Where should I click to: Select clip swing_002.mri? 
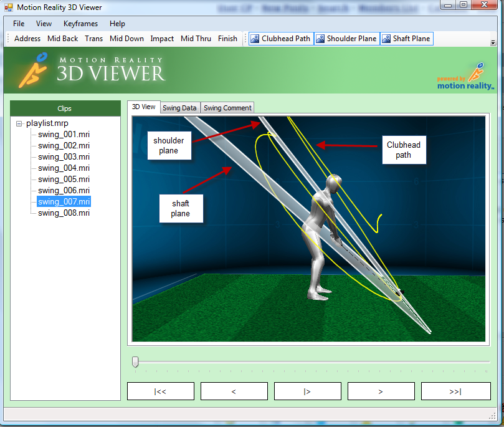[64, 146]
